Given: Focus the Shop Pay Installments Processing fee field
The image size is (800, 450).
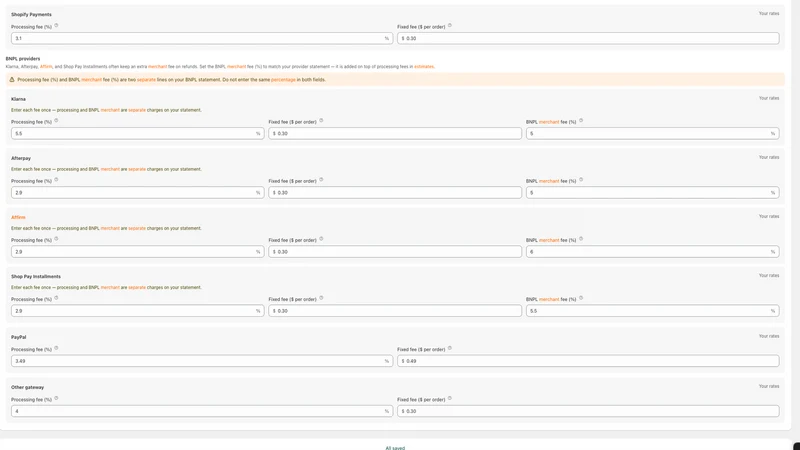Looking at the screenshot, I should [138, 311].
